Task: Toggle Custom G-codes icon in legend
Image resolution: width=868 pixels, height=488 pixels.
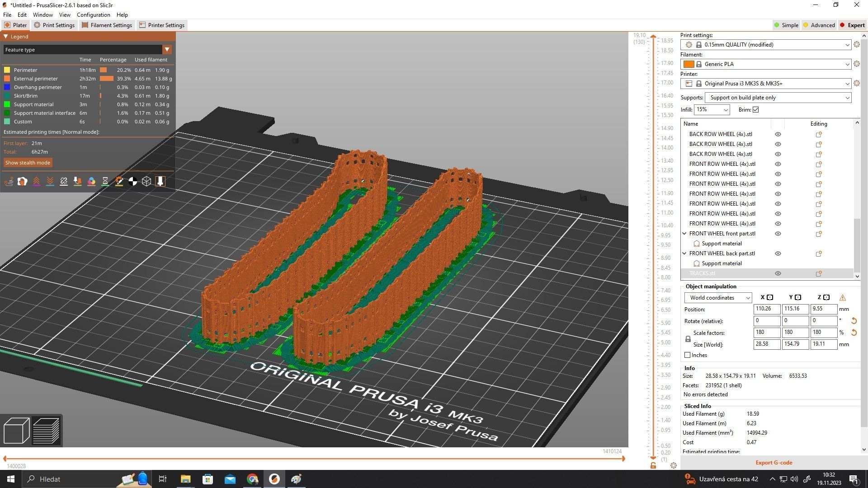Action: pyautogui.click(x=119, y=181)
